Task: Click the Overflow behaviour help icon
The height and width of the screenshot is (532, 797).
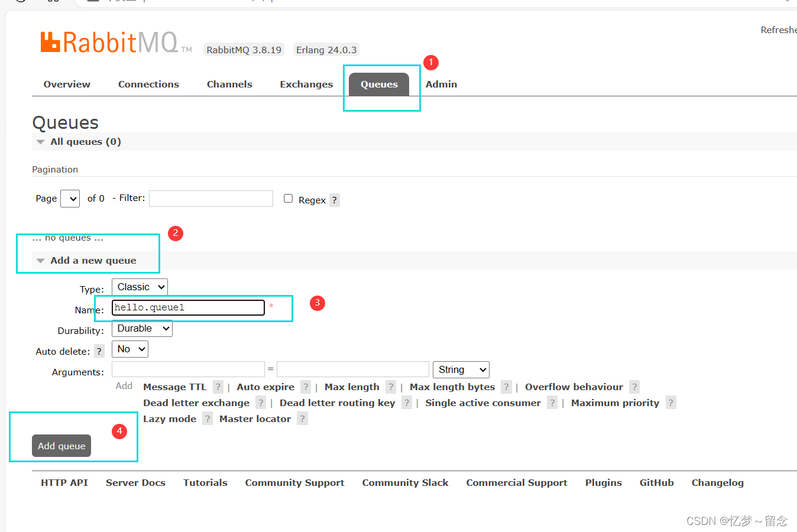Action: 634,387
